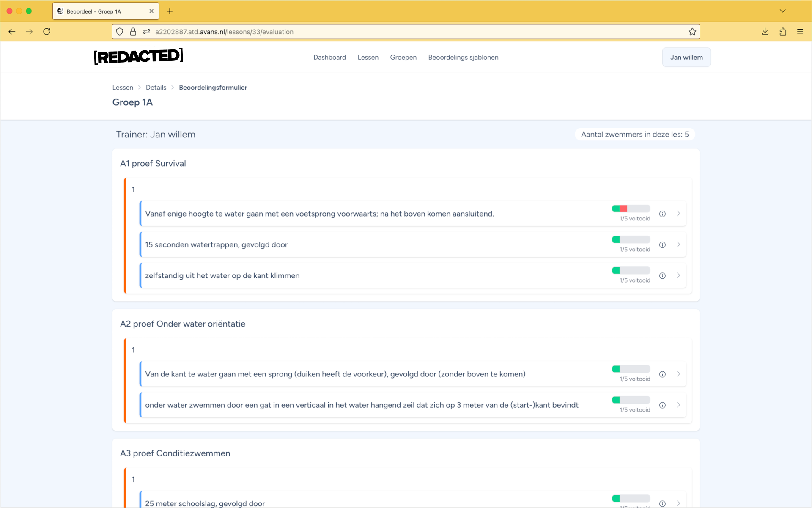Viewport: 812px width, 508px height.
Task: Go to Dashboard menu item
Action: (329, 57)
